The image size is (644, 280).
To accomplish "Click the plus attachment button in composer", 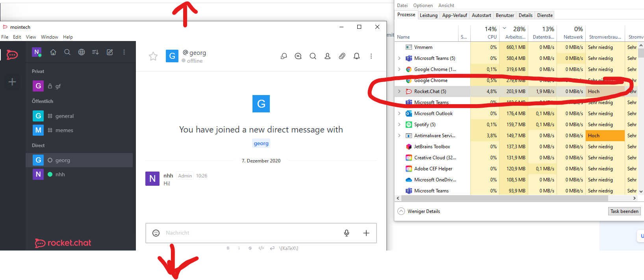I will point(366,233).
